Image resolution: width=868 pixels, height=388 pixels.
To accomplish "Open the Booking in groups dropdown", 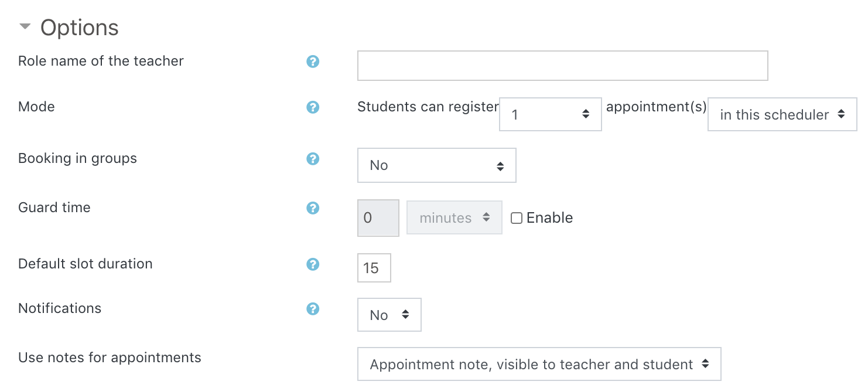I will tap(436, 165).
